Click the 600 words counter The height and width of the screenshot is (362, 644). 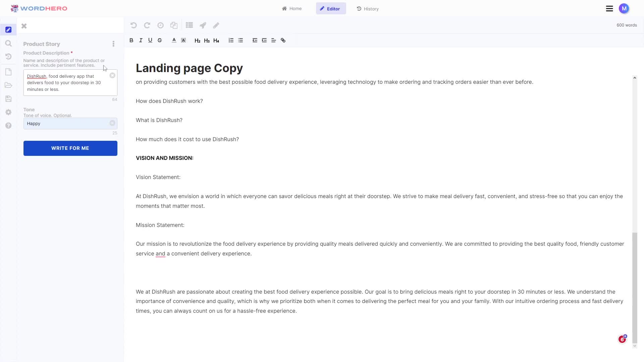(x=627, y=25)
